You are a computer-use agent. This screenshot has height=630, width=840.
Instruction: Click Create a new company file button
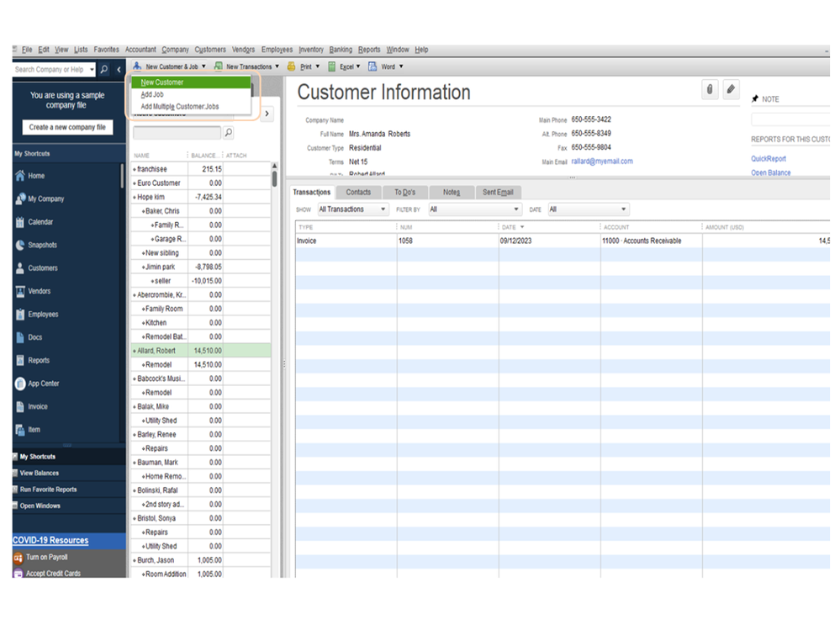(x=67, y=127)
